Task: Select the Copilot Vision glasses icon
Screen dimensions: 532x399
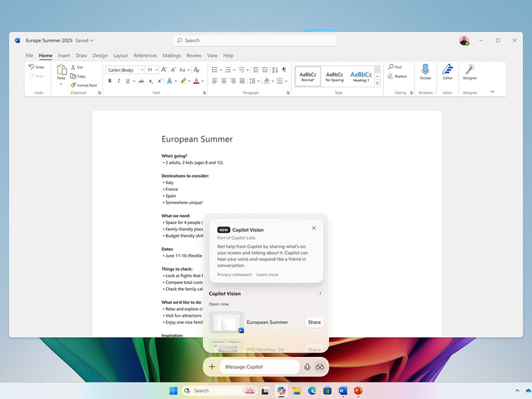Action: click(x=319, y=366)
